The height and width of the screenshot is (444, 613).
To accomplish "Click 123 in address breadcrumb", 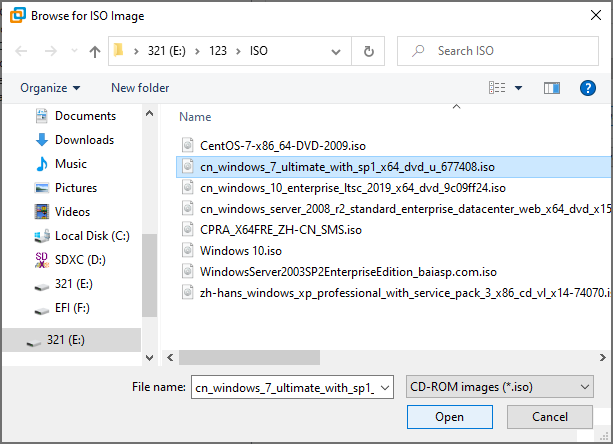I will pos(218,51).
